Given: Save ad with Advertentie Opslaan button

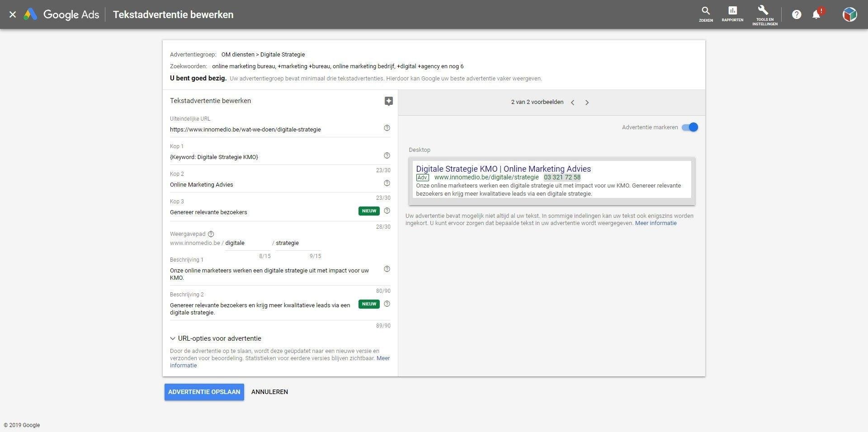Looking at the screenshot, I should (x=204, y=392).
